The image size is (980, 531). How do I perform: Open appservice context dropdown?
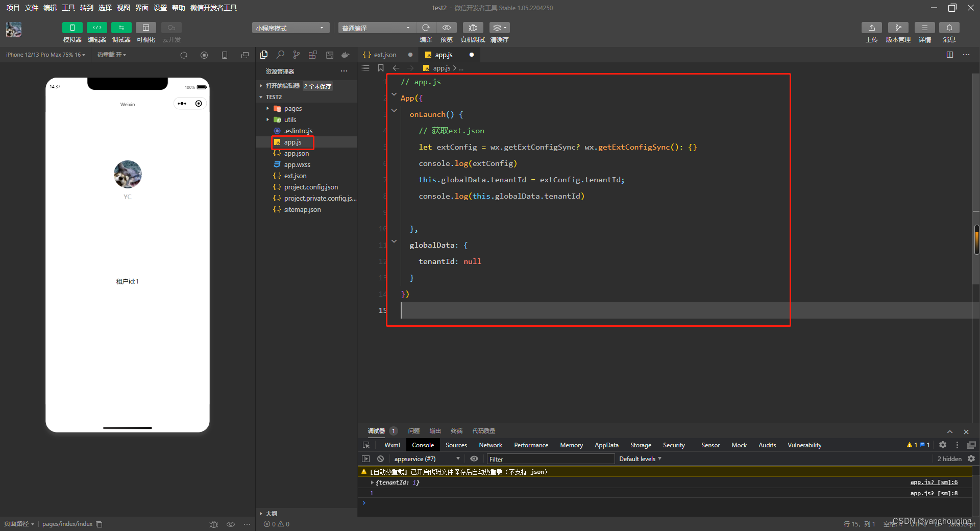[427, 458]
